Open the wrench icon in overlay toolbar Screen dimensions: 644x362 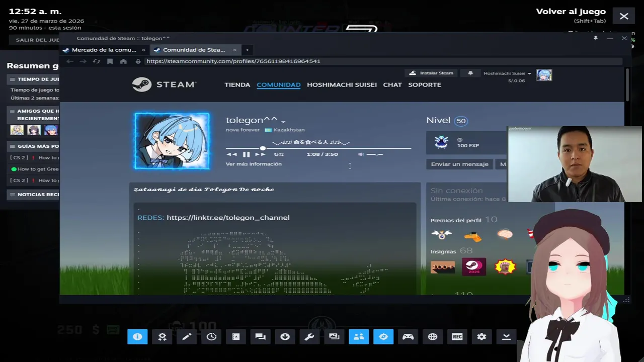(309, 337)
